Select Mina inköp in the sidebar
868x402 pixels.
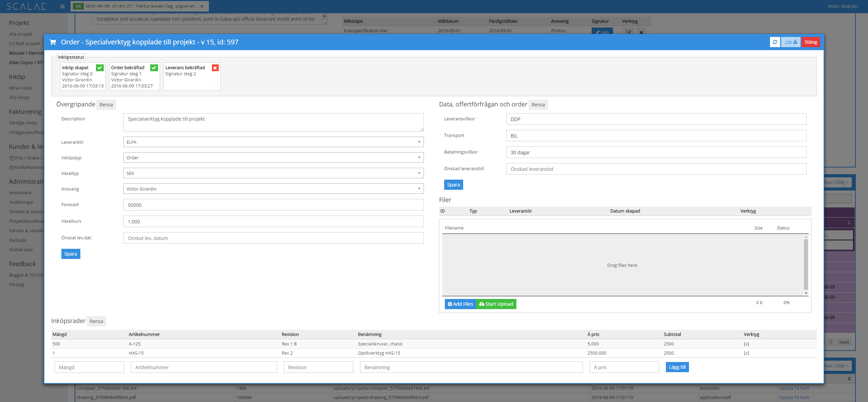(x=21, y=88)
